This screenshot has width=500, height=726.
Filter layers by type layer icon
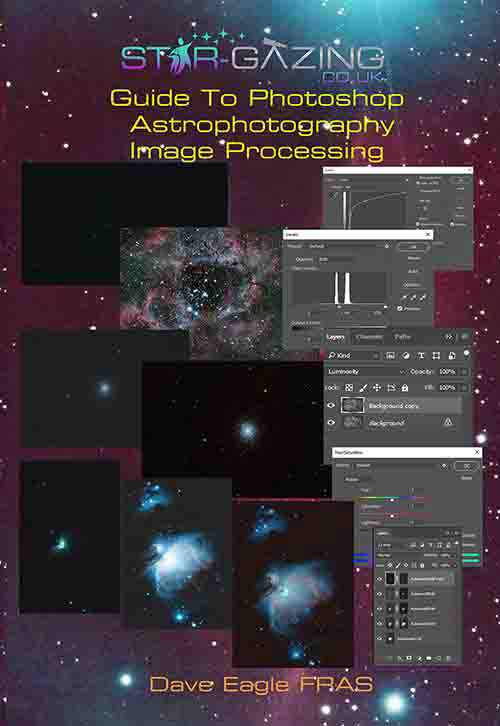point(421,355)
